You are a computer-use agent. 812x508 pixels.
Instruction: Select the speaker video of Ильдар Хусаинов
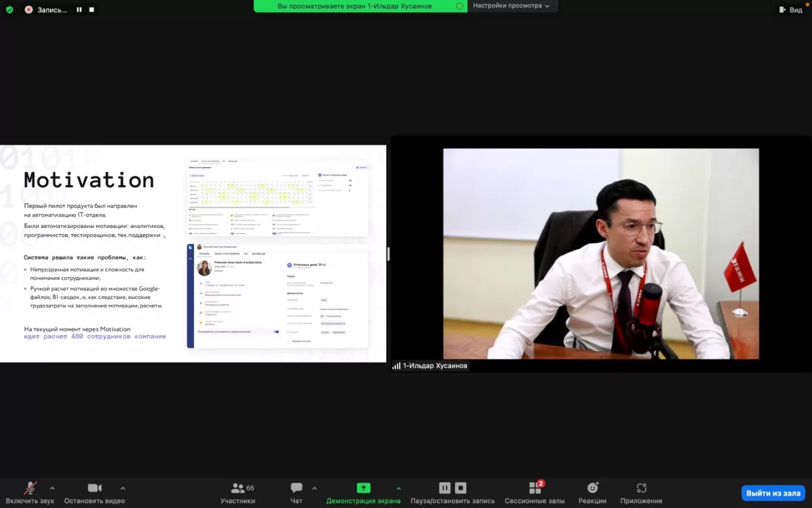(x=601, y=254)
